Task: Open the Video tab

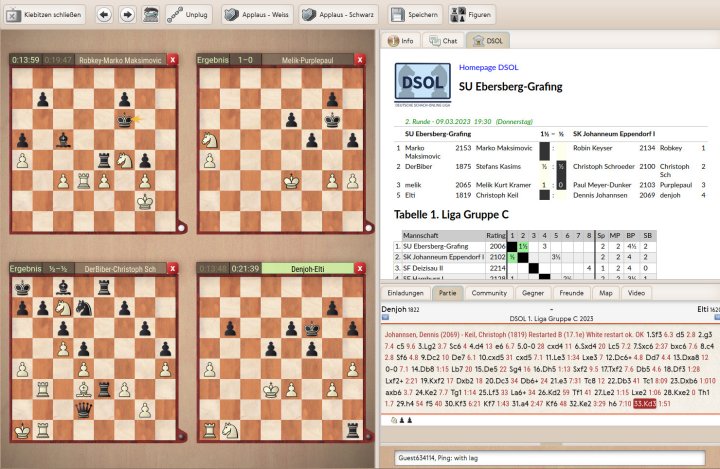Action: pyautogui.click(x=634, y=293)
